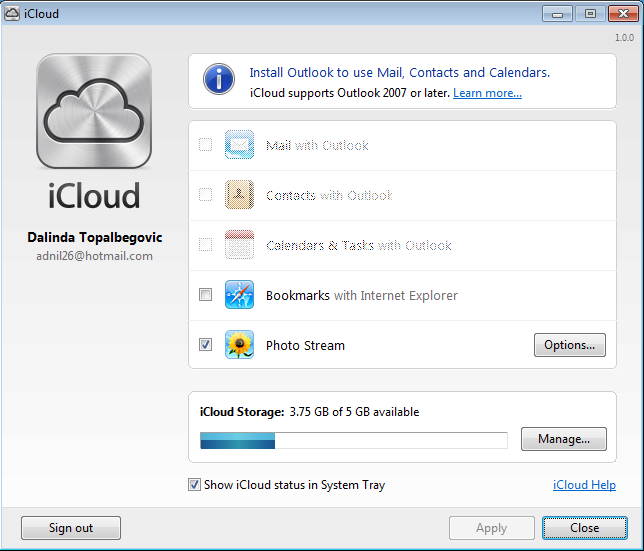Click the Photo Stream sunflower icon
The height and width of the screenshot is (551, 644).
[239, 344]
